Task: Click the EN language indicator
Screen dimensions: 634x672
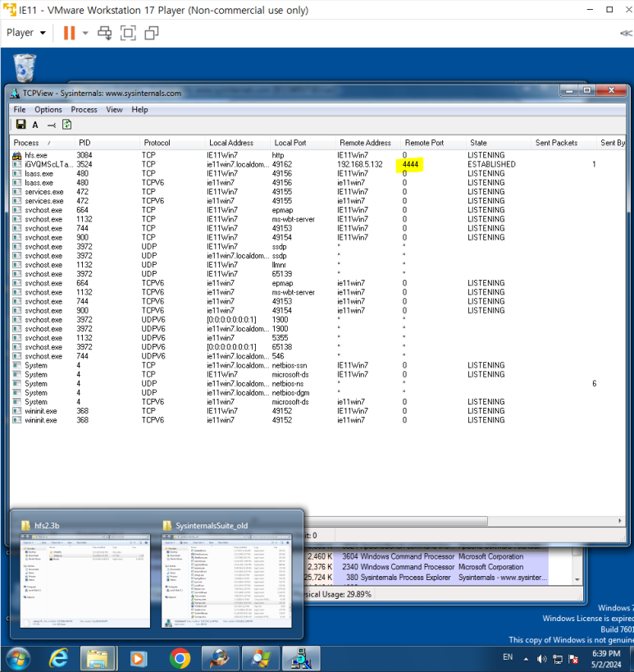Action: tap(508, 657)
